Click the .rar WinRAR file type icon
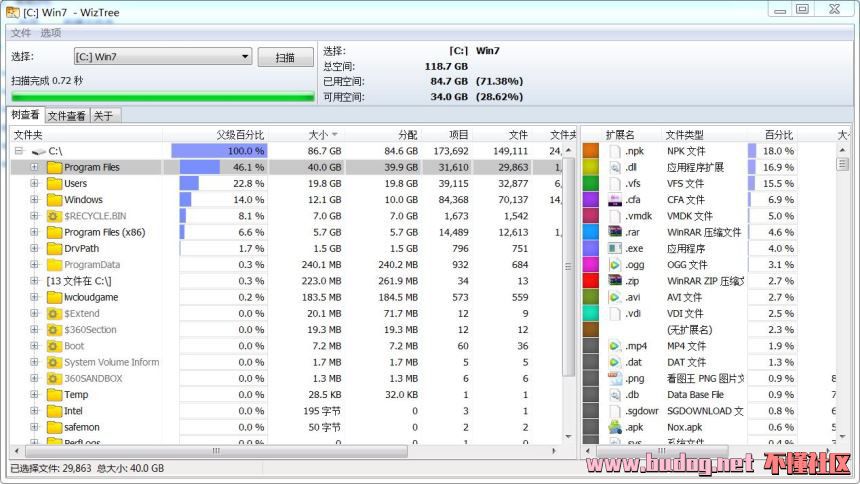 coord(616,232)
